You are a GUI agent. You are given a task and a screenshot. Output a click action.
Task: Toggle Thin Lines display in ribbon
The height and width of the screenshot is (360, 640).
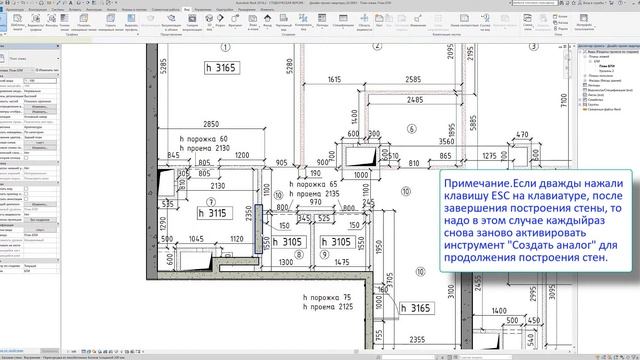pos(64,22)
